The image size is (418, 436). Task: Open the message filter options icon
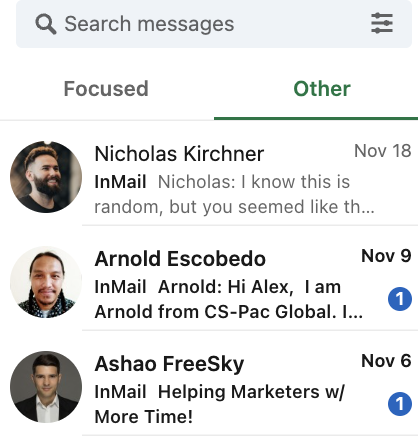coord(382,23)
